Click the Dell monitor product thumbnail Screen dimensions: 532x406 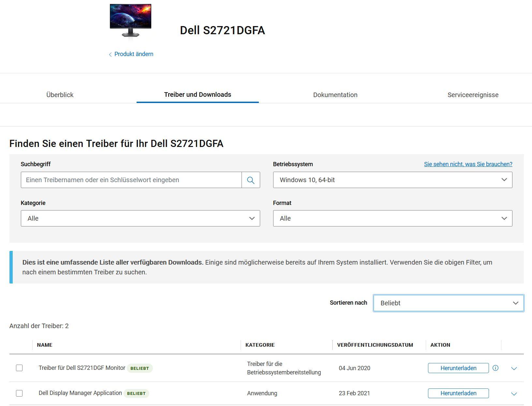pyautogui.click(x=130, y=20)
